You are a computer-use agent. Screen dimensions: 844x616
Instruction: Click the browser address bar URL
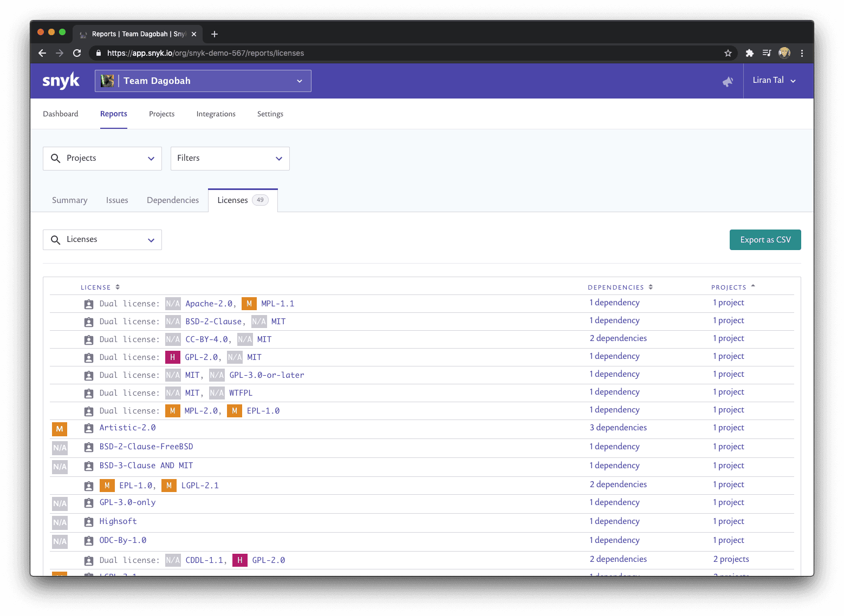coord(205,53)
